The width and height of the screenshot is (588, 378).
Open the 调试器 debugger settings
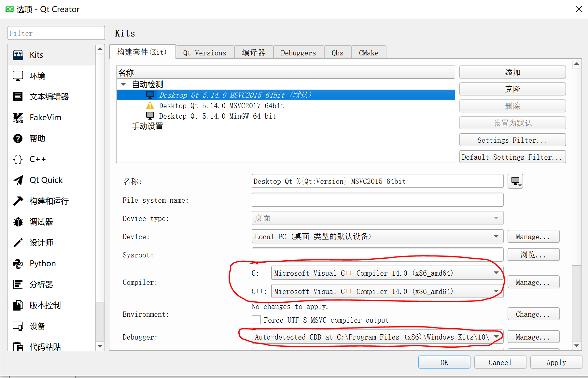(41, 222)
